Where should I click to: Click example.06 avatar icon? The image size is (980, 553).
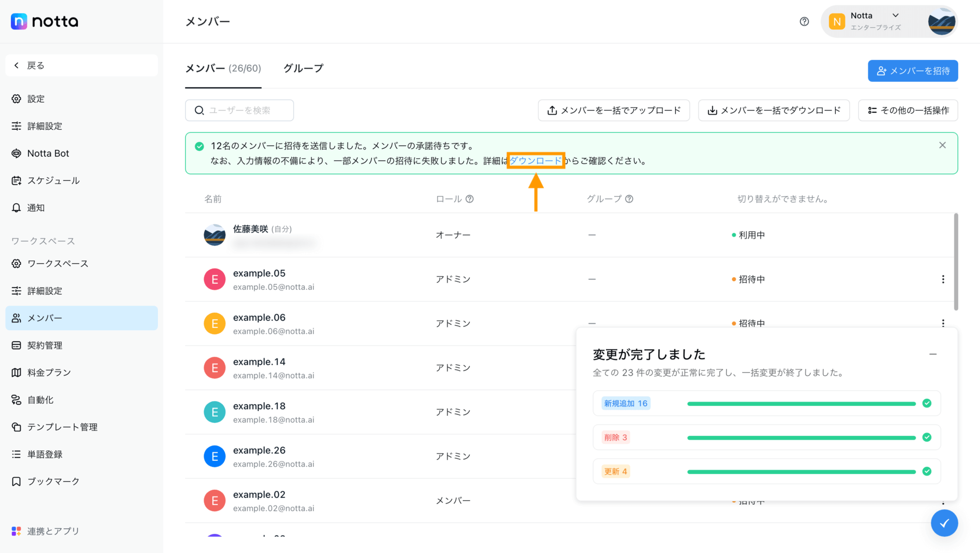click(x=215, y=323)
